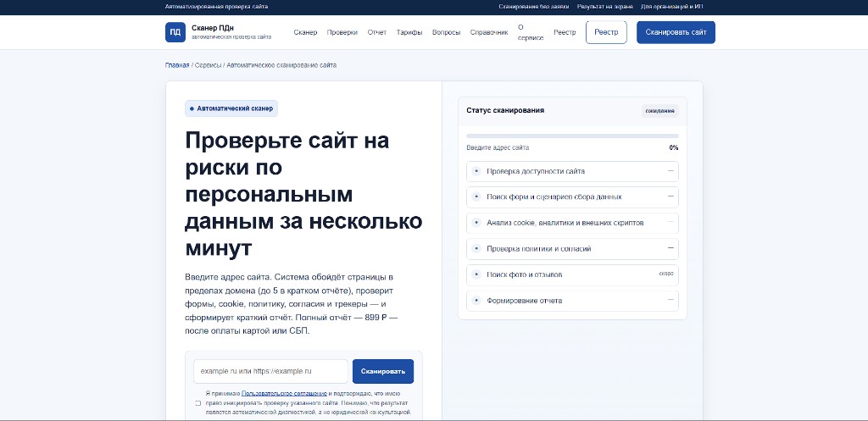Click Автоматическое сканирование сайта breadcrumb text
Screen dimensions: 868x421
pyautogui.click(x=281, y=65)
